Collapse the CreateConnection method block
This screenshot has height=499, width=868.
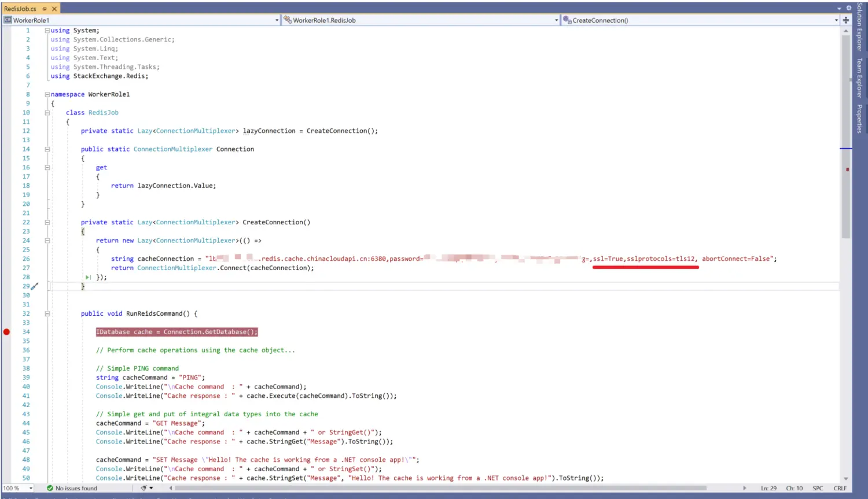tap(47, 223)
